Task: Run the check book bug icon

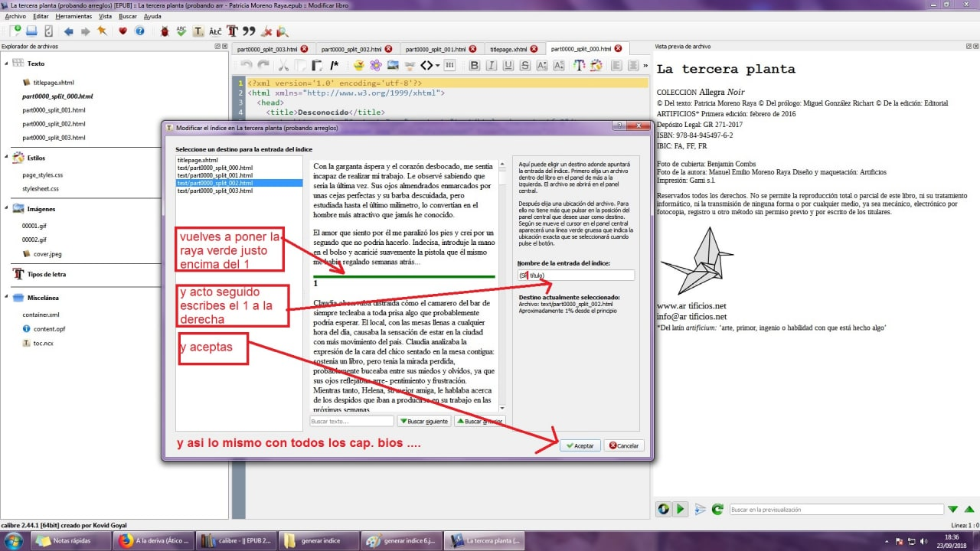Action: (x=165, y=31)
